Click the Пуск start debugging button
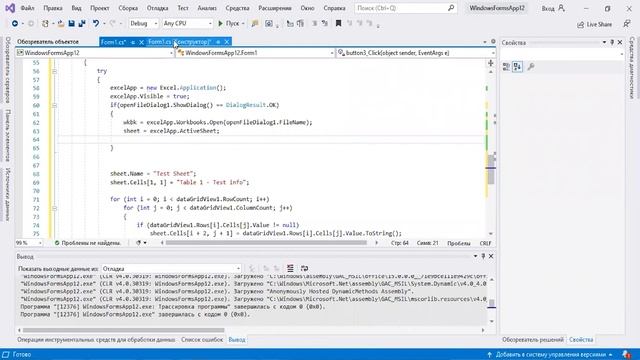 point(231,24)
